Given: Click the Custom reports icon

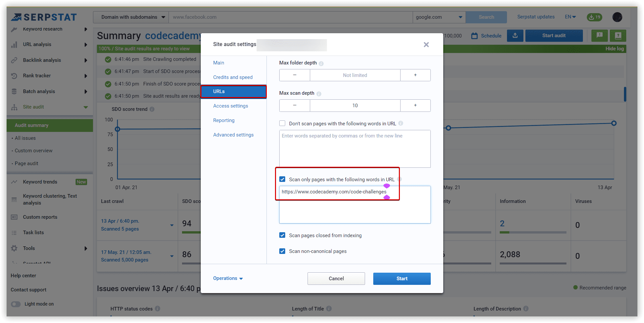Looking at the screenshot, I should coord(14,217).
